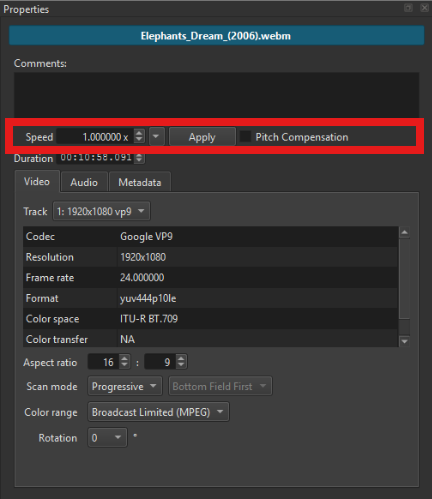Open the Color range Broadcast Limited dropdown
The height and width of the screenshot is (499, 432).
pos(158,412)
